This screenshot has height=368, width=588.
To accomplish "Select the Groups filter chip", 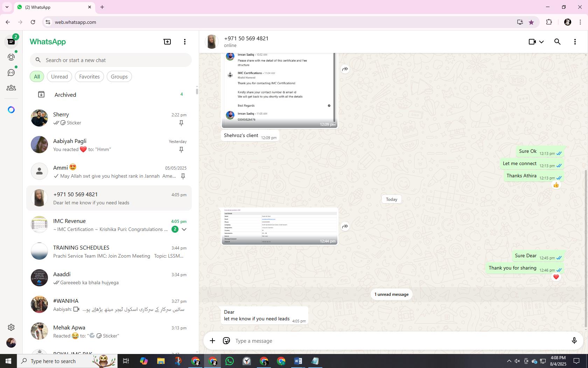I will click(119, 77).
